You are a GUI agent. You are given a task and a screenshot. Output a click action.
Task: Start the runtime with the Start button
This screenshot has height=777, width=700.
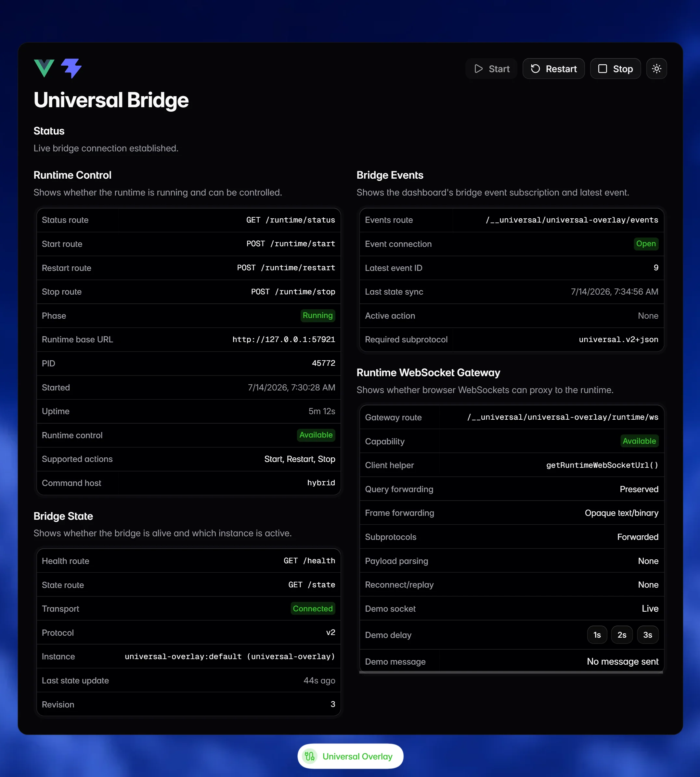pyautogui.click(x=491, y=69)
